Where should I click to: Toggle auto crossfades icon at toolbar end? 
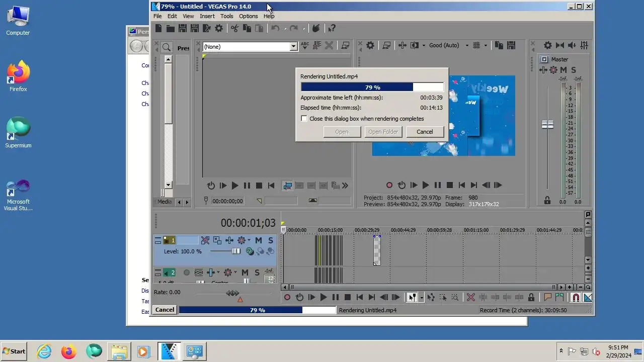pos(588,297)
